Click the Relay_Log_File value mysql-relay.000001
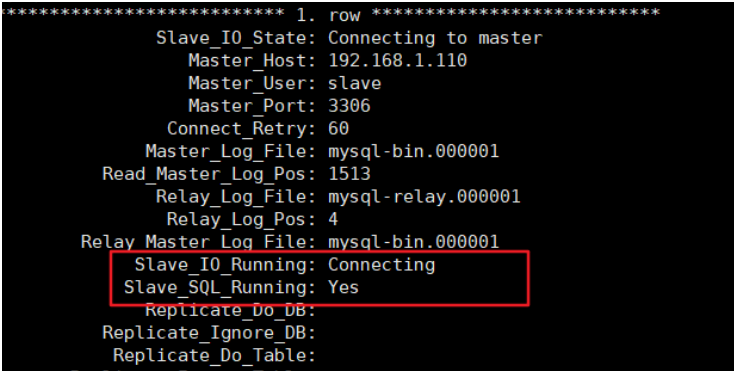 (424, 196)
